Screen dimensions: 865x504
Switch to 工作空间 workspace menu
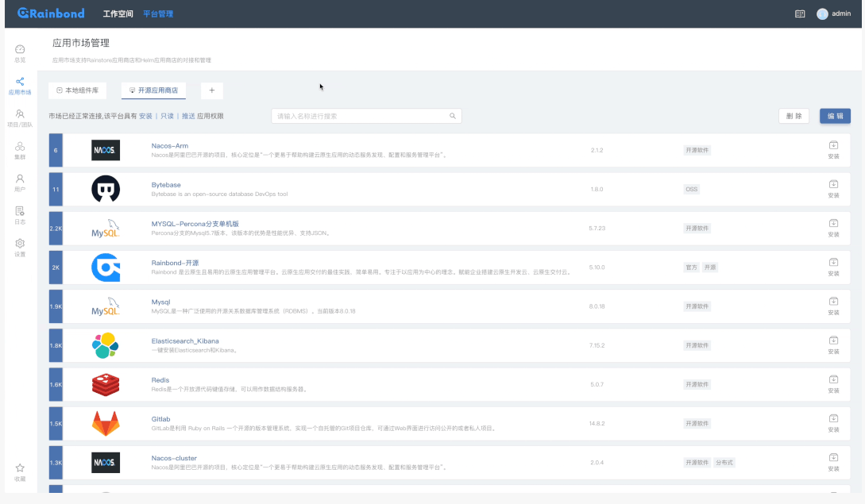click(118, 13)
